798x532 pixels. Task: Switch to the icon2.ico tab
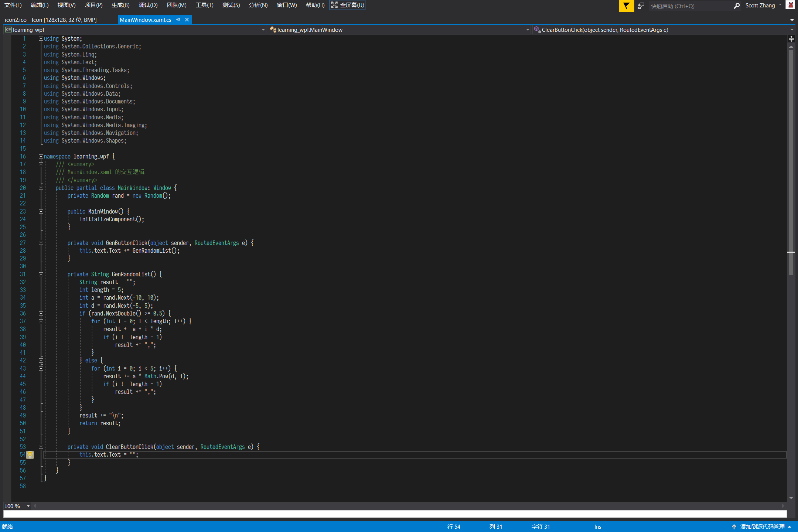[x=51, y=20]
